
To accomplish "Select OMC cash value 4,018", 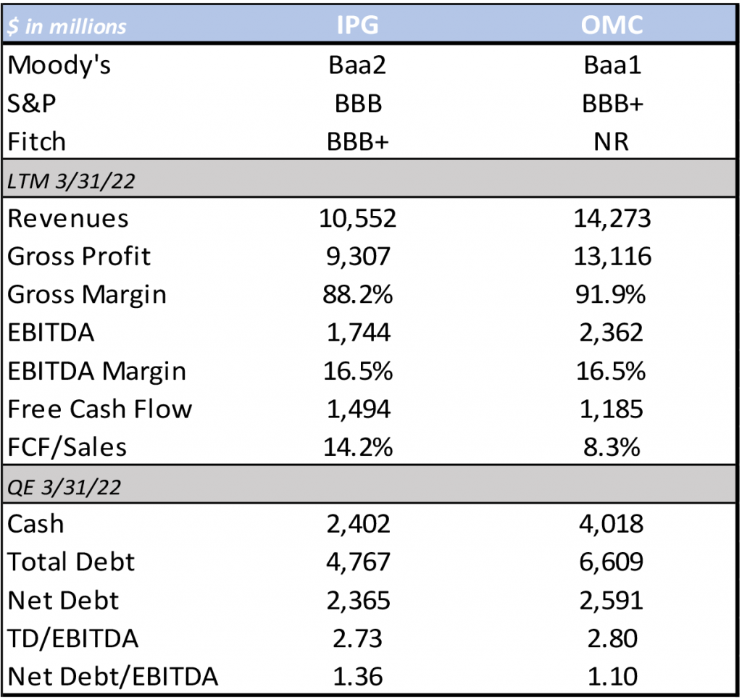I will pyautogui.click(x=613, y=524).
